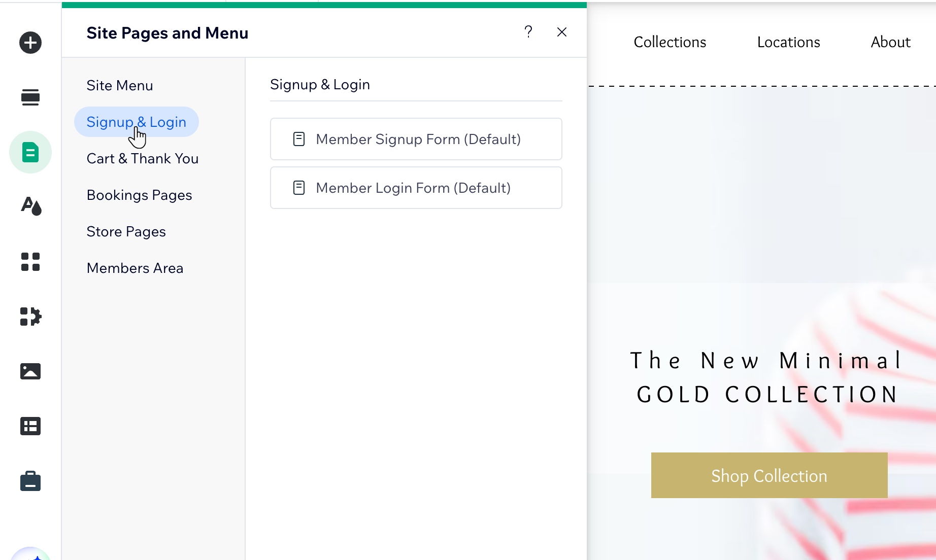Close the Site Pages and Menu panel
The height and width of the screenshot is (560, 936).
point(562,32)
